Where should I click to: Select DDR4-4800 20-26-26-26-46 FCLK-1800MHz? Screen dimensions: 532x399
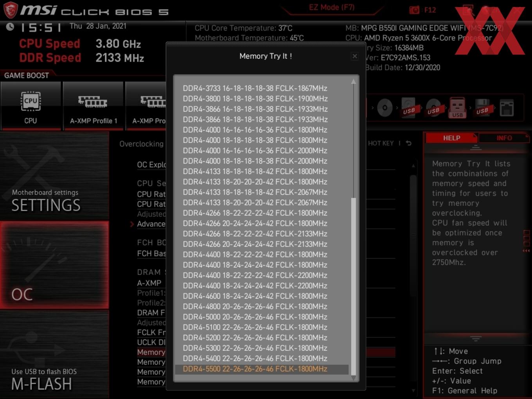click(x=255, y=307)
